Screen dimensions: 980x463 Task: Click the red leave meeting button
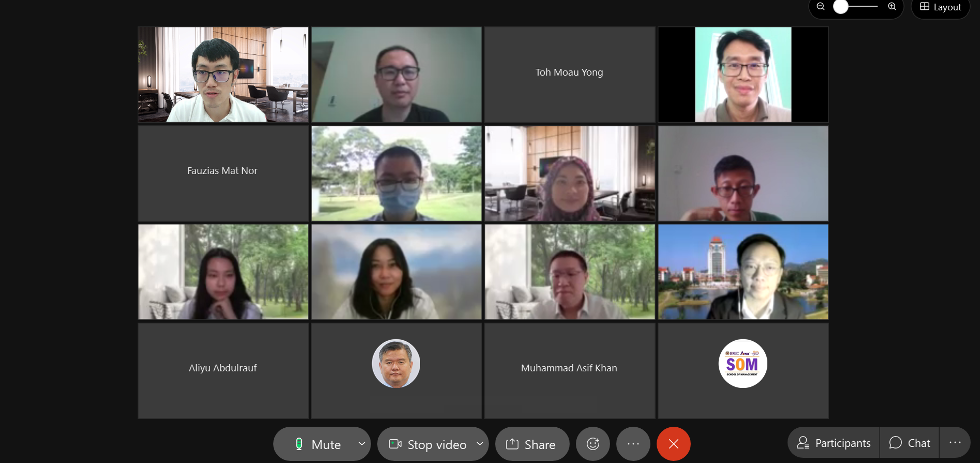pyautogui.click(x=674, y=444)
